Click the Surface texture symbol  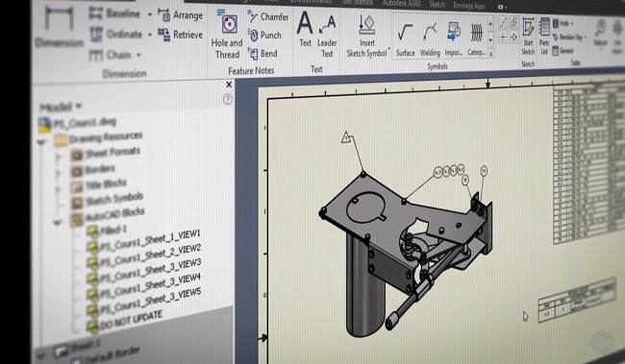click(406, 39)
